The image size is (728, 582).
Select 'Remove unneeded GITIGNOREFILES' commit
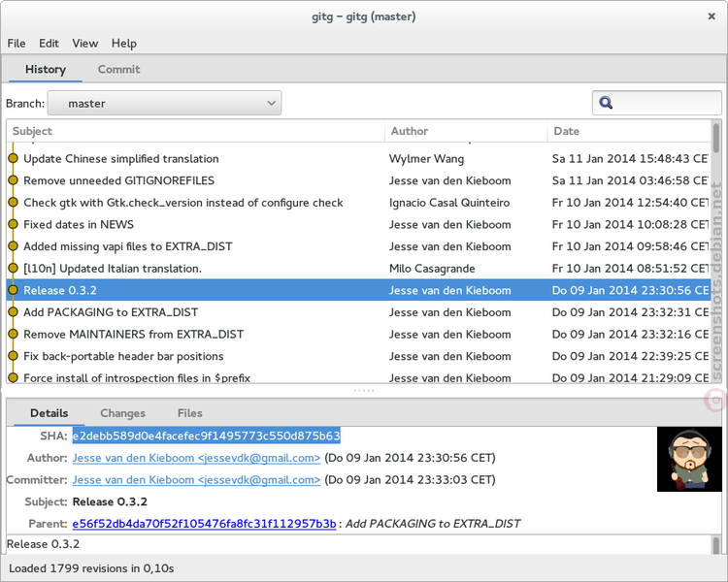click(358, 180)
